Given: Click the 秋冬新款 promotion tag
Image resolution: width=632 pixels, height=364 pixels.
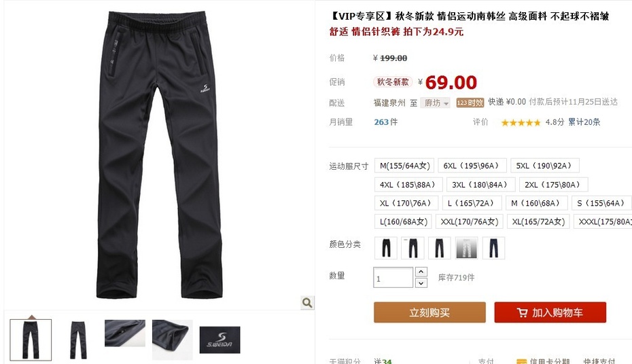Looking at the screenshot, I should click(x=393, y=82).
